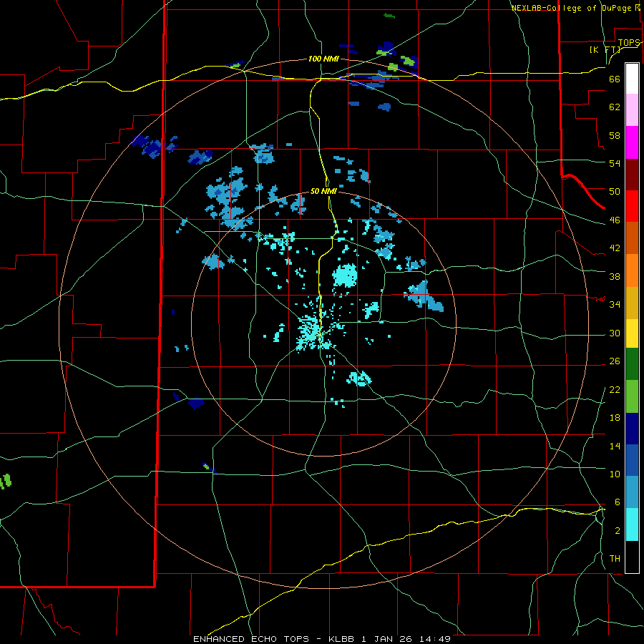Click legend value "42"
Screen dimensions: 644x644
(615, 248)
